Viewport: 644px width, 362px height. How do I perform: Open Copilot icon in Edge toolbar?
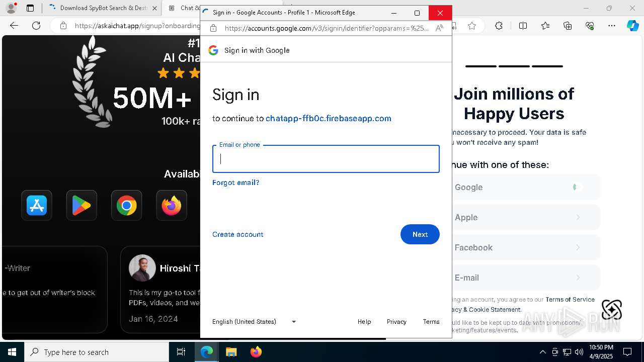[x=632, y=26]
